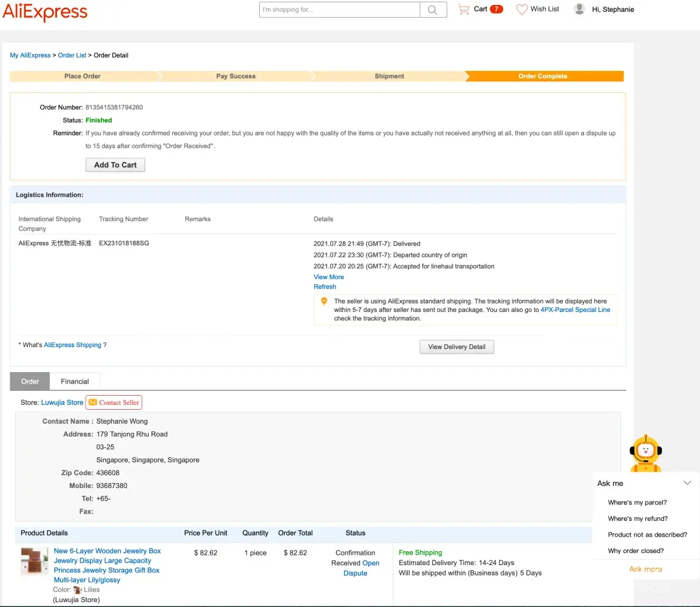
Task: Type in the shopping search field
Action: point(339,10)
